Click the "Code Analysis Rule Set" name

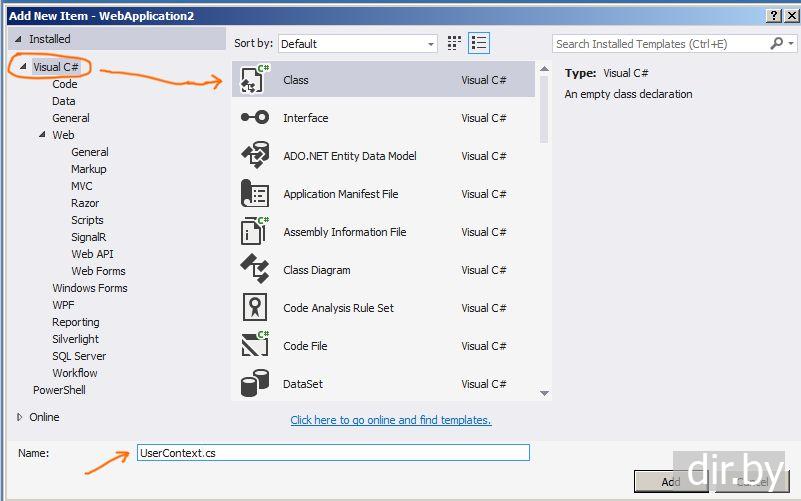pyautogui.click(x=338, y=308)
